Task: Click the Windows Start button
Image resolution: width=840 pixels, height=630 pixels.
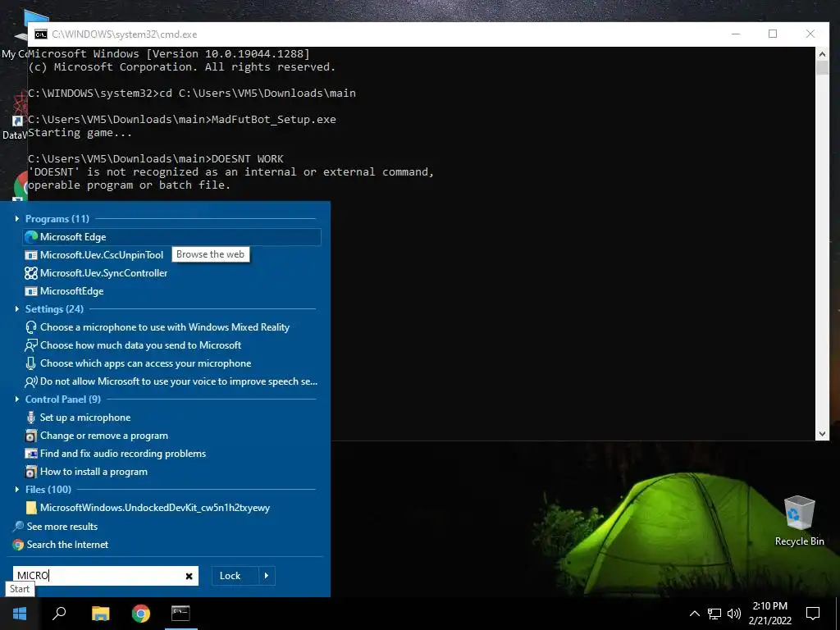Action: click(20, 614)
